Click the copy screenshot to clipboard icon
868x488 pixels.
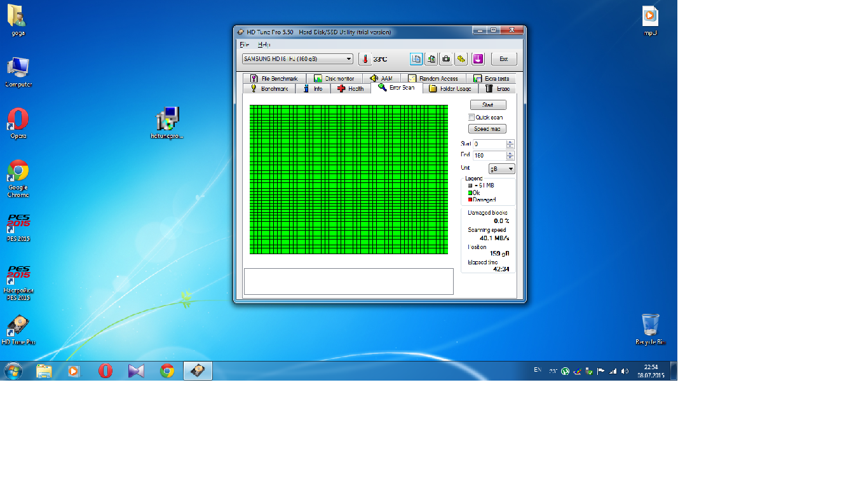coord(431,59)
